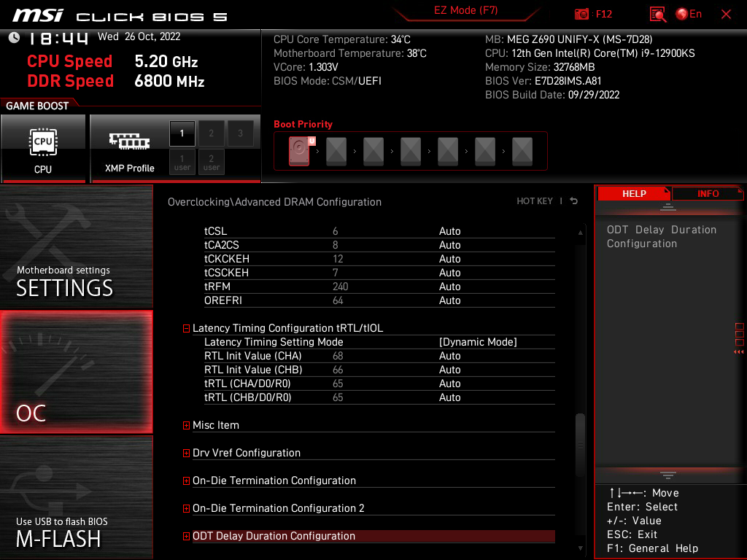Collapse Latency Timing Configuration tRTL/tIOL
Image resolution: width=747 pixels, height=560 pixels.
(x=186, y=328)
